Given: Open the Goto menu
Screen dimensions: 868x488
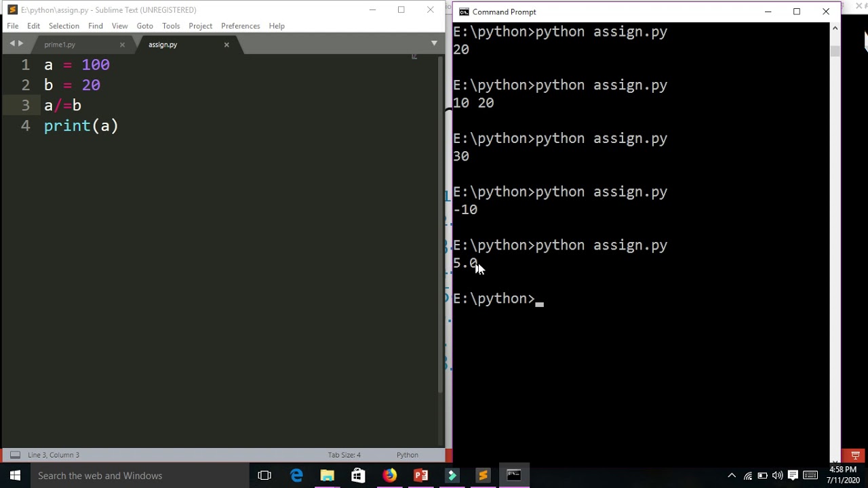Looking at the screenshot, I should pyautogui.click(x=145, y=26).
